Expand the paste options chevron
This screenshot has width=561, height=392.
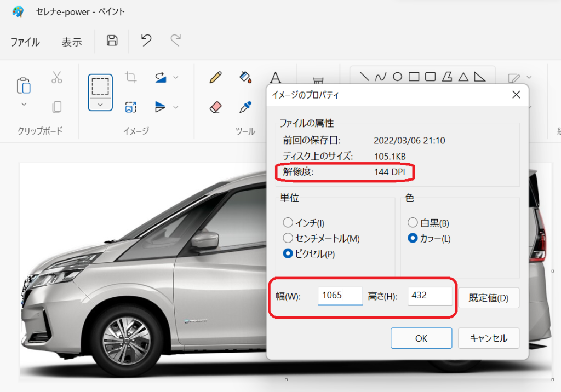[x=24, y=104]
